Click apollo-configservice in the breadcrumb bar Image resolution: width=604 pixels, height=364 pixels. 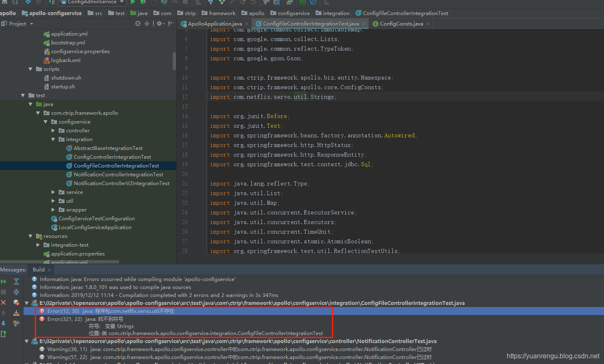(52, 13)
